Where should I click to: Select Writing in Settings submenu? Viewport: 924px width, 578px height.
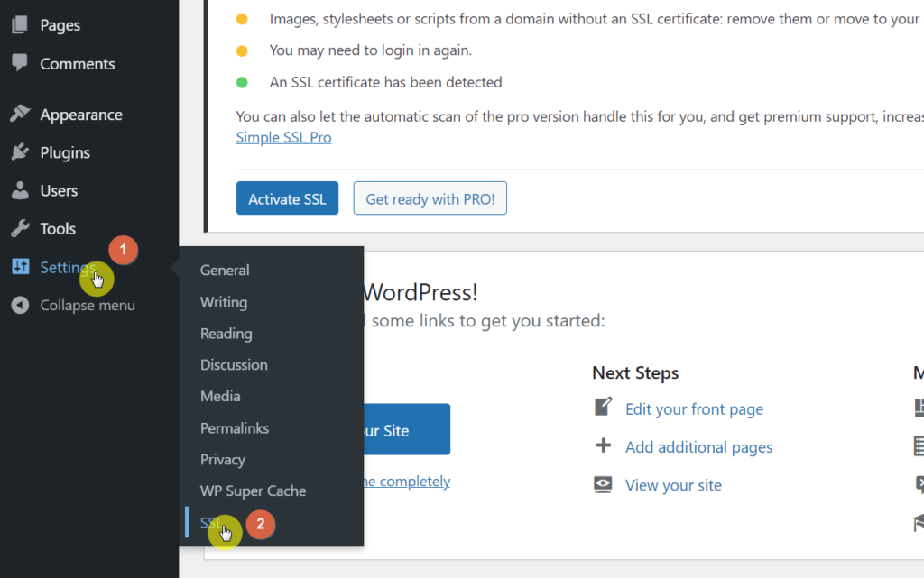pyautogui.click(x=224, y=302)
